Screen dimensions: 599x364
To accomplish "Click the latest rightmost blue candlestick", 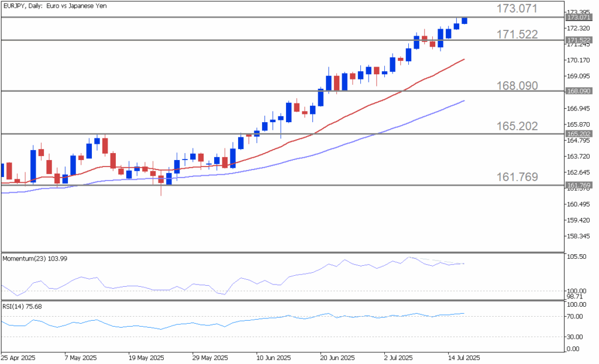I will coord(464,20).
